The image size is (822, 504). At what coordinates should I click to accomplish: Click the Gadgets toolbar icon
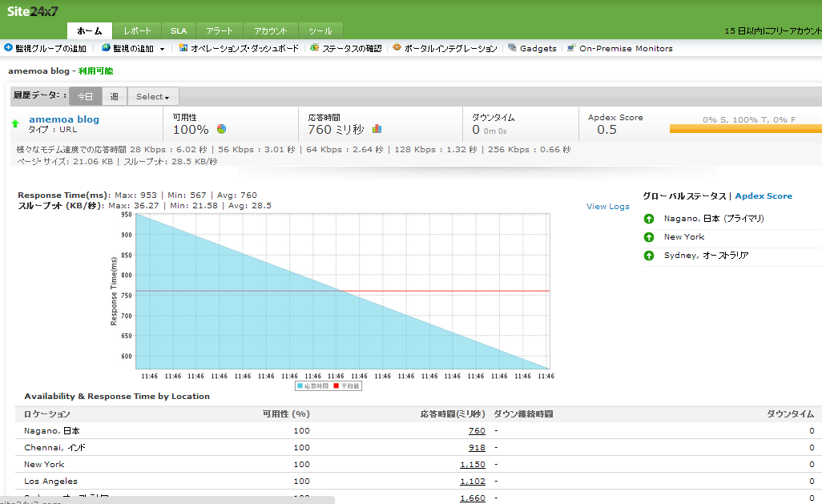tap(512, 48)
